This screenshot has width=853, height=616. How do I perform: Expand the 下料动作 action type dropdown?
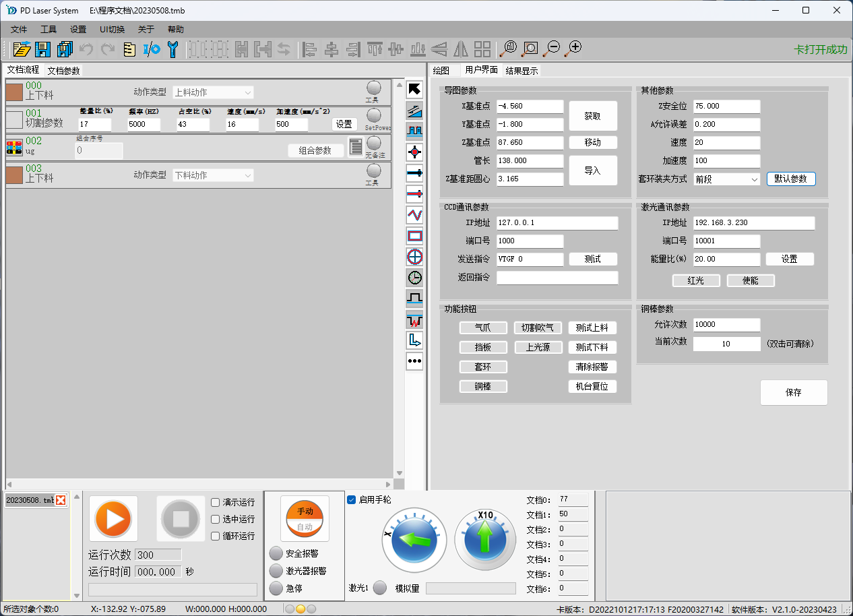pyautogui.click(x=214, y=175)
